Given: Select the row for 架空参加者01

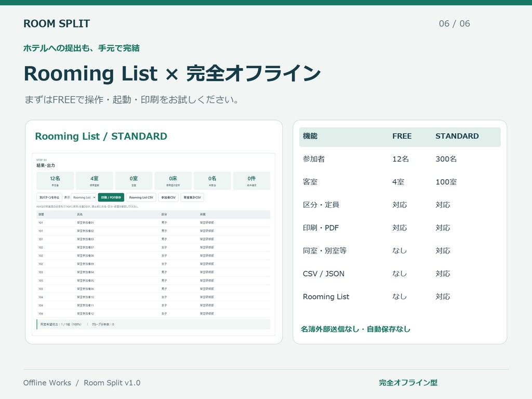Looking at the screenshot, I should pos(153,223).
